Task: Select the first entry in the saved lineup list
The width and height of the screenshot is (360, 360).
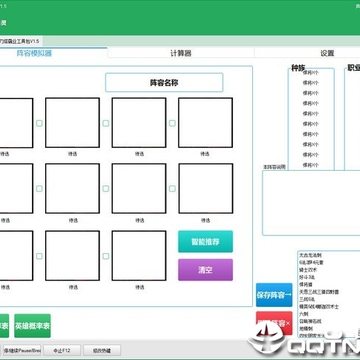Action: point(310,255)
